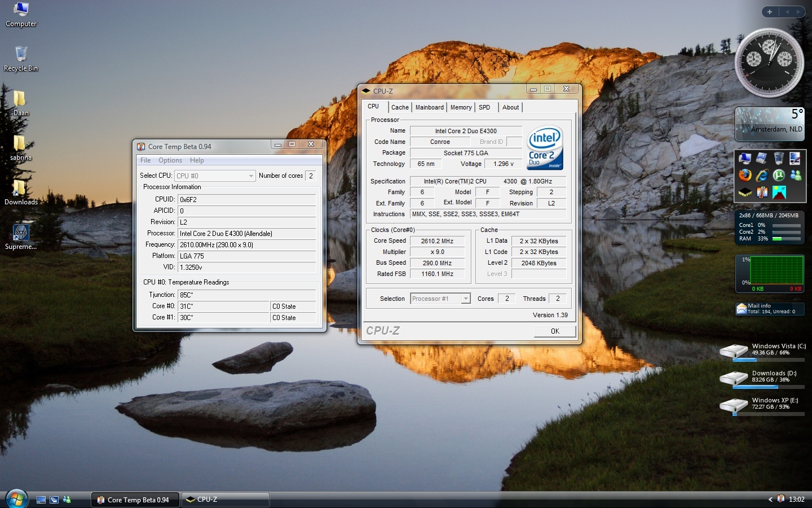Activate the CPU-Z taskbar button

[225, 500]
